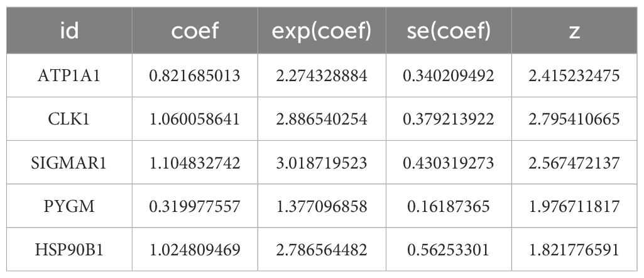
Task: Click the id column header
Action: 68,31
